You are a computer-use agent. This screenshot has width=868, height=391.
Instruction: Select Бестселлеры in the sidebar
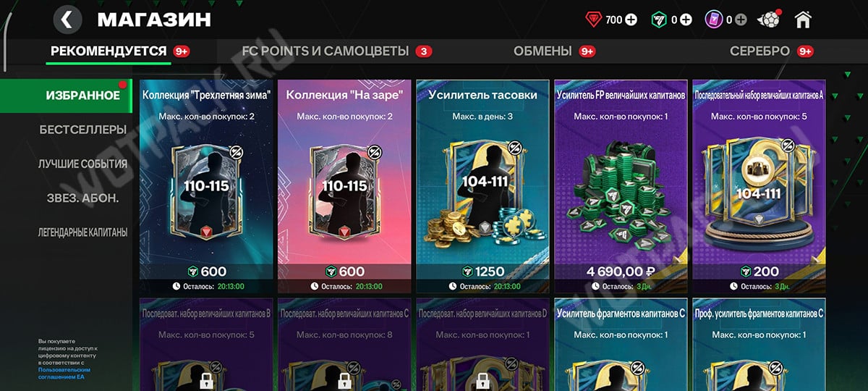pos(83,130)
